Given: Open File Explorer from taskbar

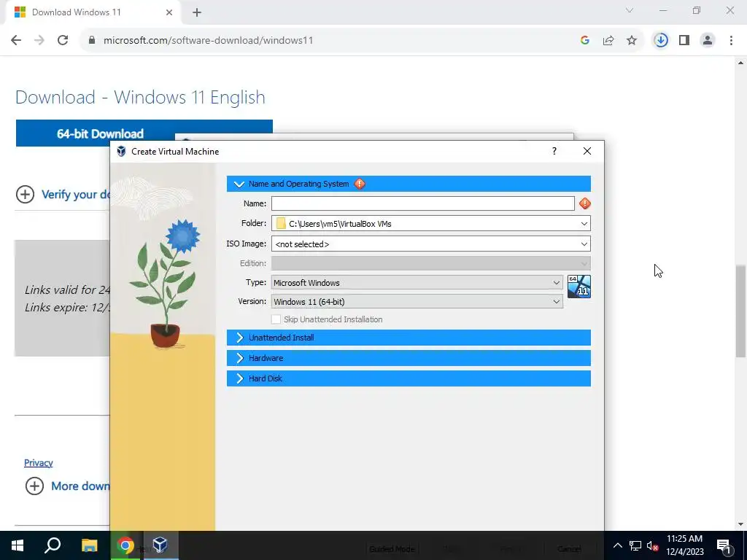Looking at the screenshot, I should pos(89,545).
